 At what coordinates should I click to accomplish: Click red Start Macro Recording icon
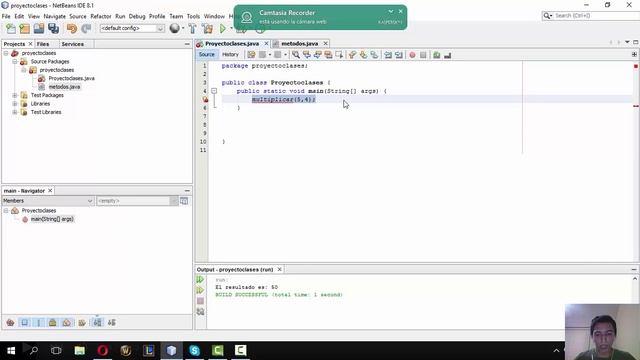[x=412, y=55]
